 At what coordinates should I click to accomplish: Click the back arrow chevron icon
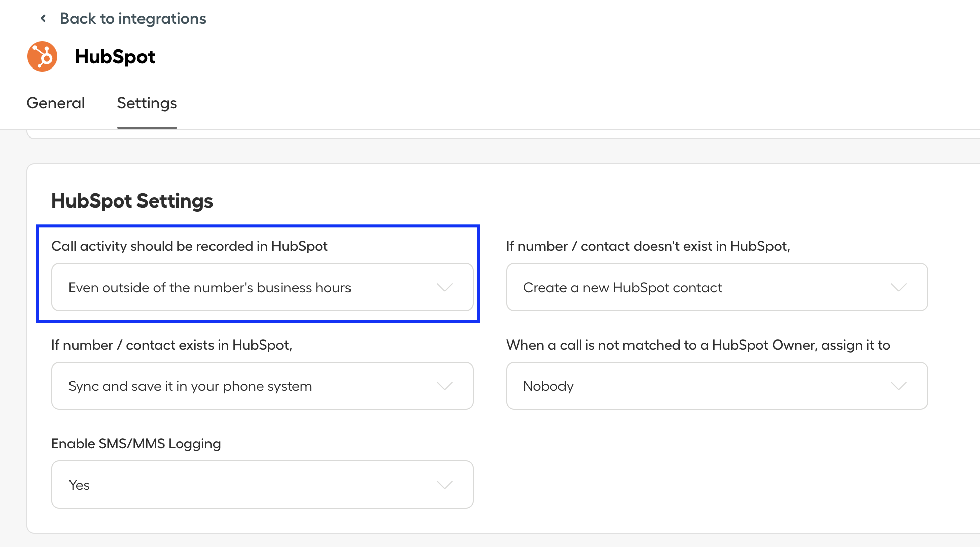coord(43,19)
